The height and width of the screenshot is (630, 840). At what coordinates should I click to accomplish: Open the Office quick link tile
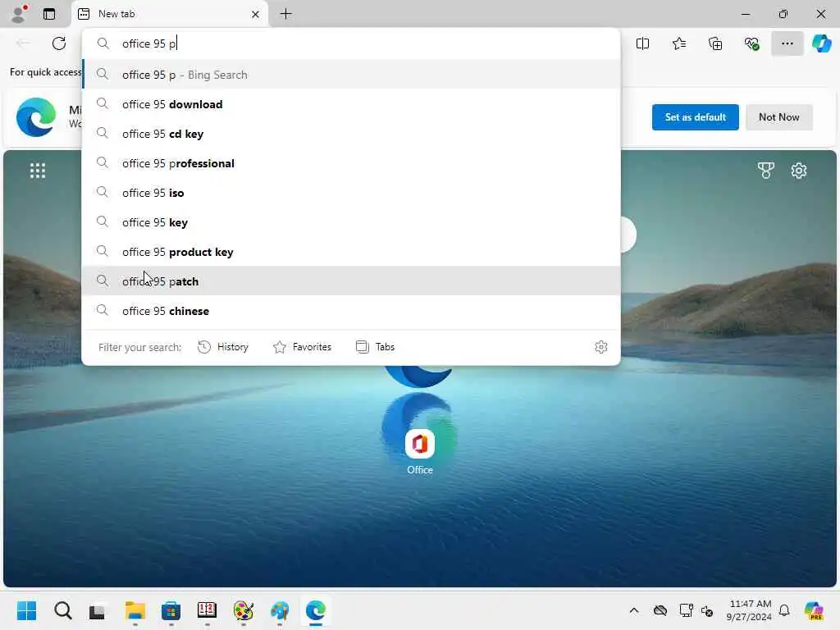(419, 452)
